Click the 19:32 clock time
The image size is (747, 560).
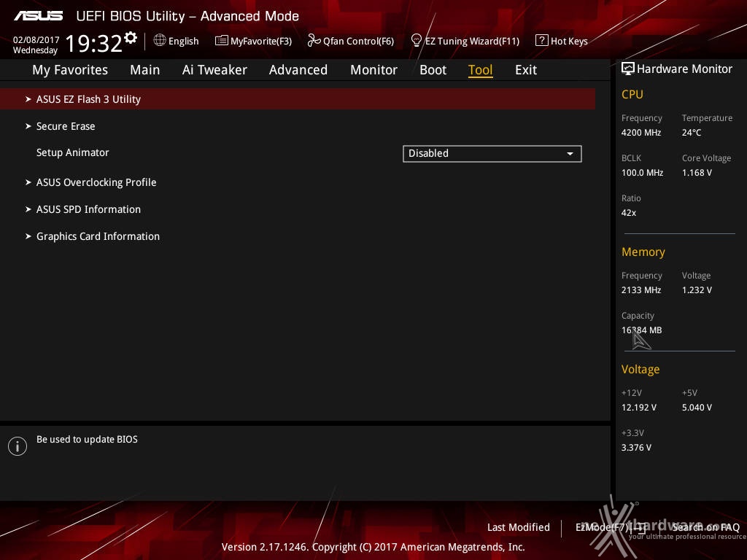click(x=94, y=43)
